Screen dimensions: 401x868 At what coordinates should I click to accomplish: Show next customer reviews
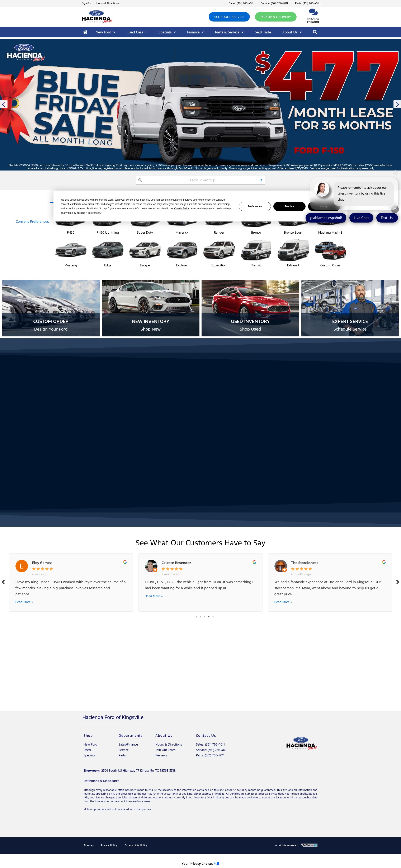click(398, 582)
